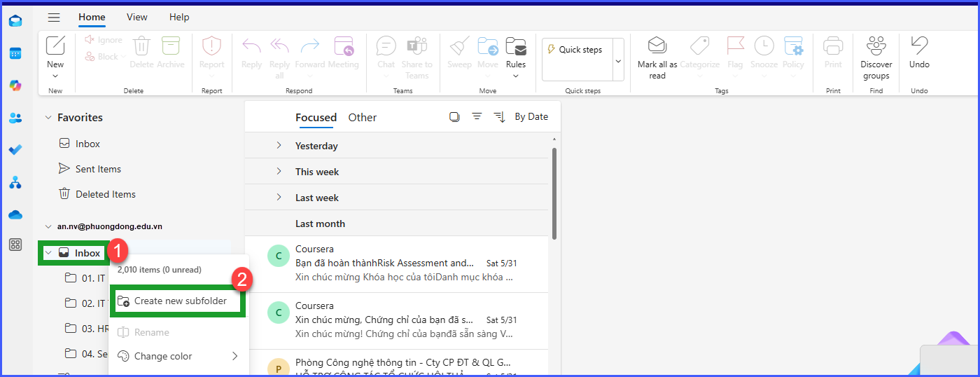Open the Rules dropdown
980x377 pixels.
pyautogui.click(x=516, y=76)
